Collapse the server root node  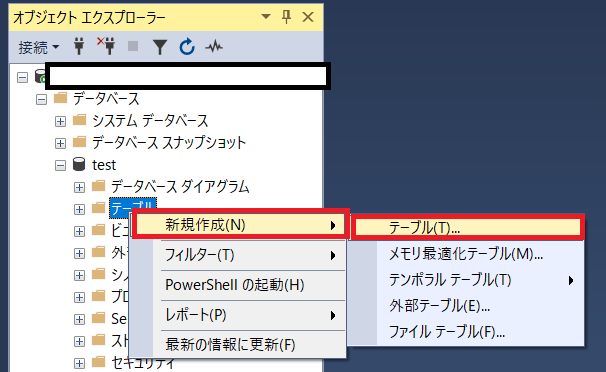coord(22,77)
